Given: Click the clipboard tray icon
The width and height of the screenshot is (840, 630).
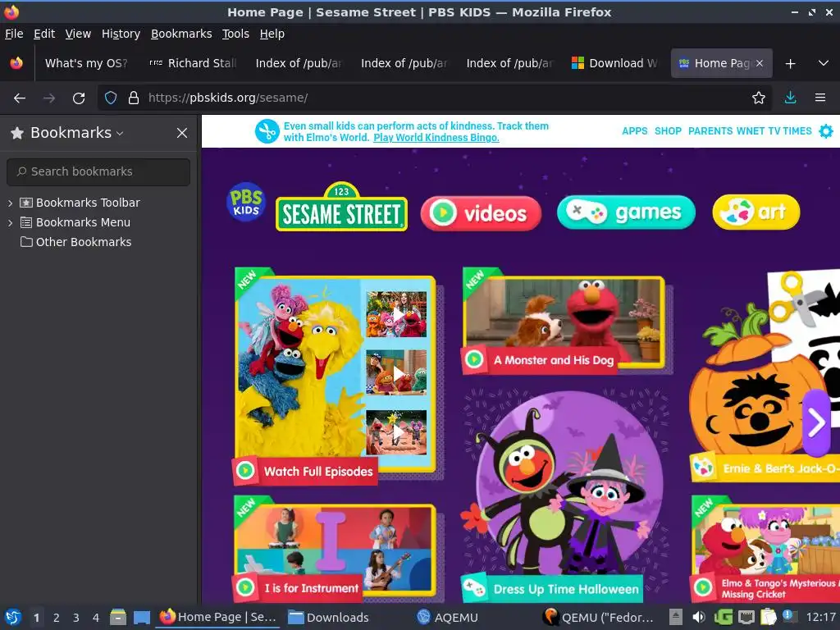Looking at the screenshot, I should (768, 617).
